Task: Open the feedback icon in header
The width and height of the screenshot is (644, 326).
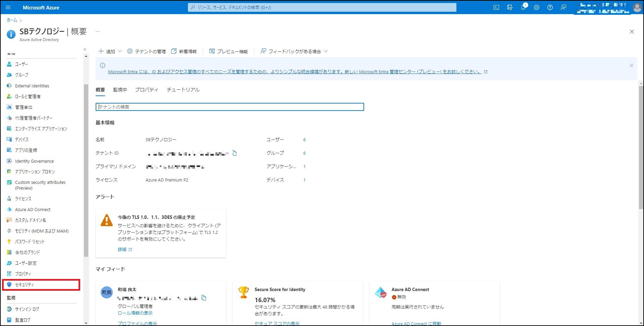Action: 563,7
